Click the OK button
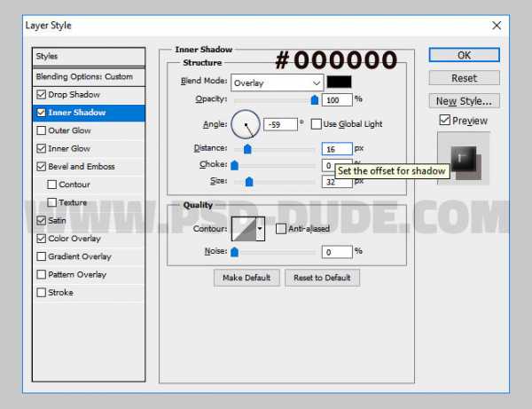 (x=464, y=55)
